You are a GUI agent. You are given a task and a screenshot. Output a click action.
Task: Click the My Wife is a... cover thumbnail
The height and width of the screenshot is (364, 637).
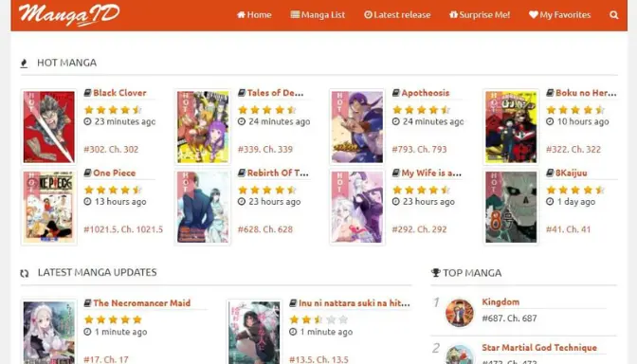coord(357,207)
